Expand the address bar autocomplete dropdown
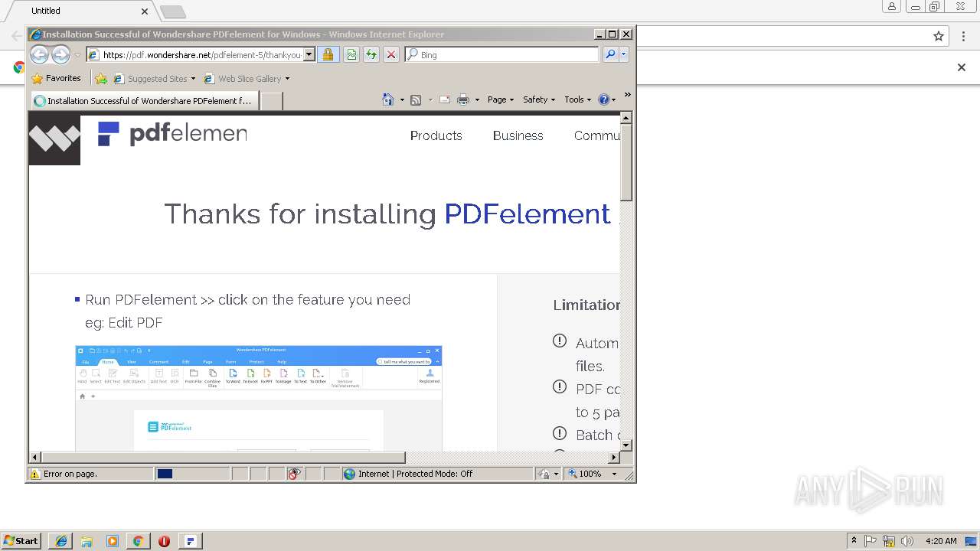 [x=309, y=55]
